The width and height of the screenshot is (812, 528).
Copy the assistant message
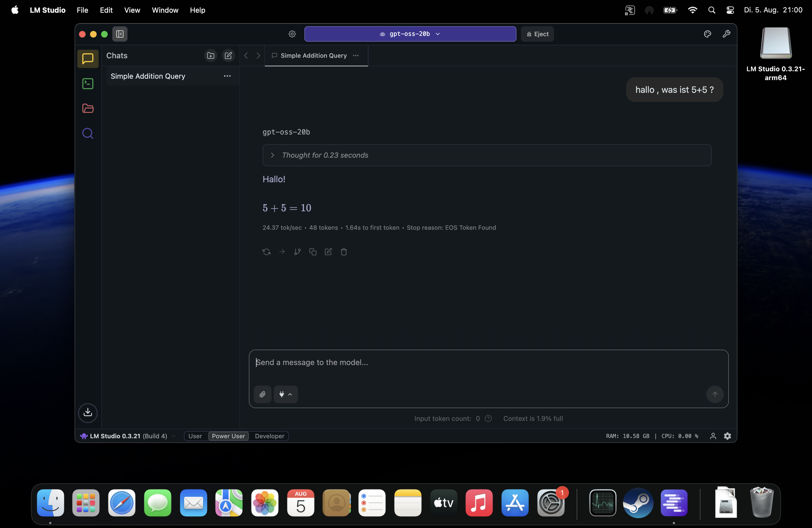pyautogui.click(x=313, y=252)
